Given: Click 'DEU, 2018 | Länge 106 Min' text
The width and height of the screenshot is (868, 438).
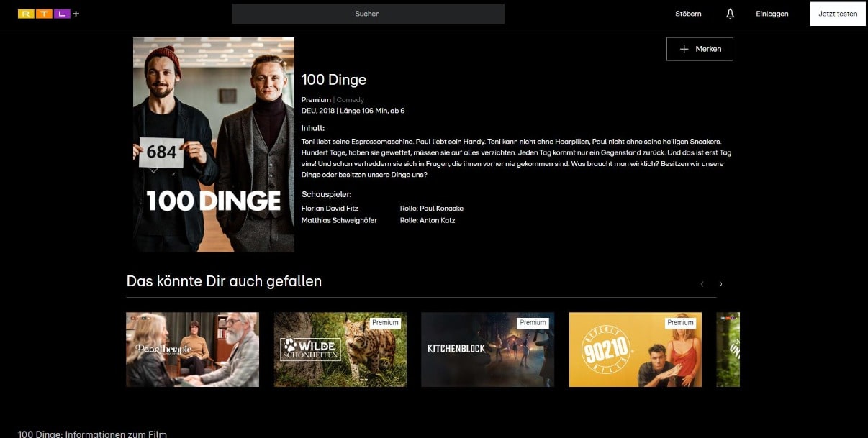Looking at the screenshot, I should (345, 111).
